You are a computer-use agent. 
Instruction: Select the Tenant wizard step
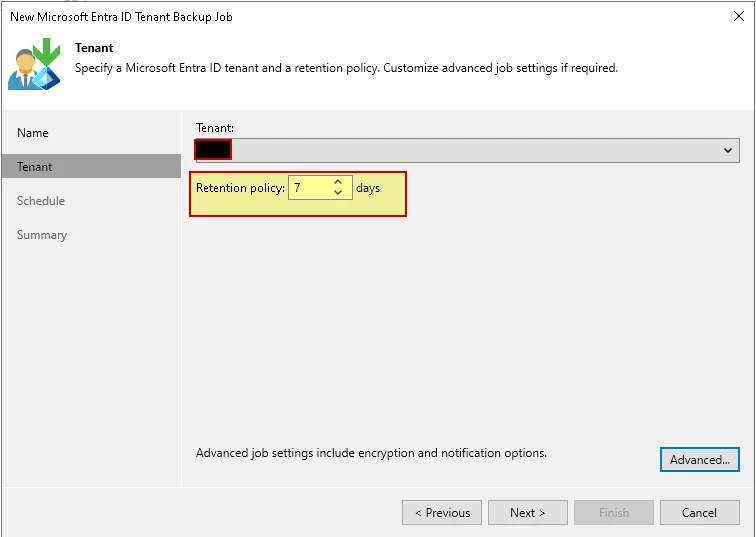click(91, 166)
